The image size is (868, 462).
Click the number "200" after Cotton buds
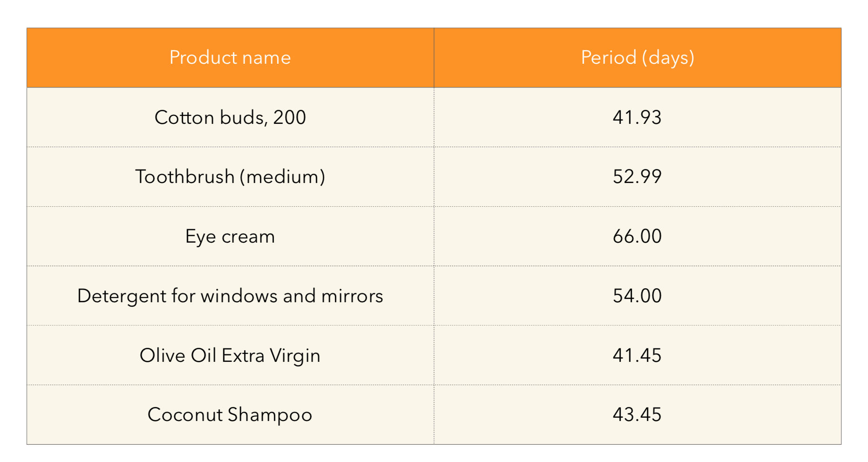[x=289, y=117]
